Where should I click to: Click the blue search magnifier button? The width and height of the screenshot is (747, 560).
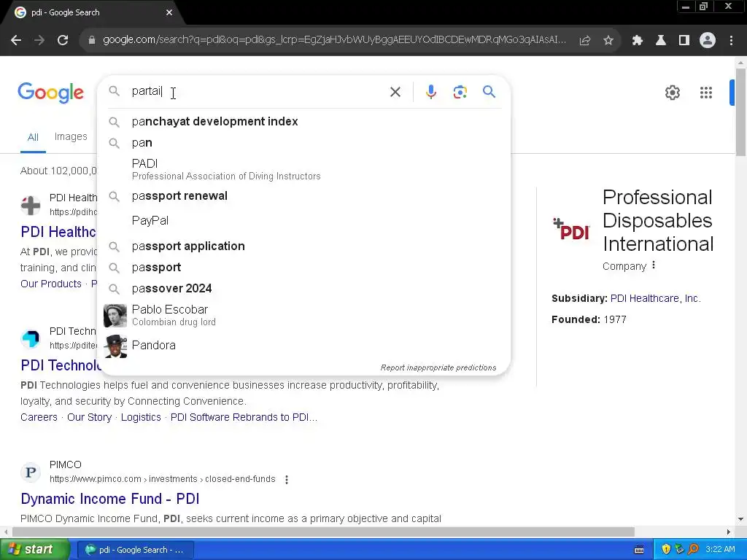(489, 91)
